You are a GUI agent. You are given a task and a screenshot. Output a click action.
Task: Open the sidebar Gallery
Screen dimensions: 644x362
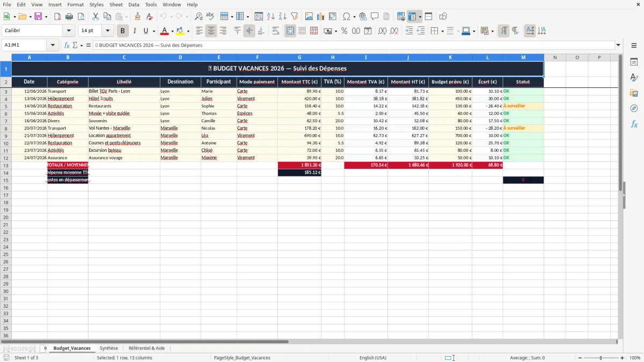(x=634, y=93)
